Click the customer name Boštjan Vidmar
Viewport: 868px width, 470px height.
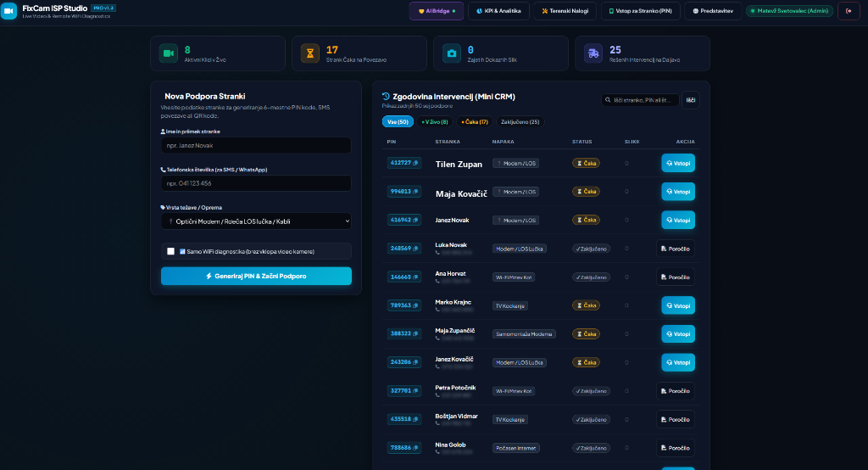tap(456, 417)
